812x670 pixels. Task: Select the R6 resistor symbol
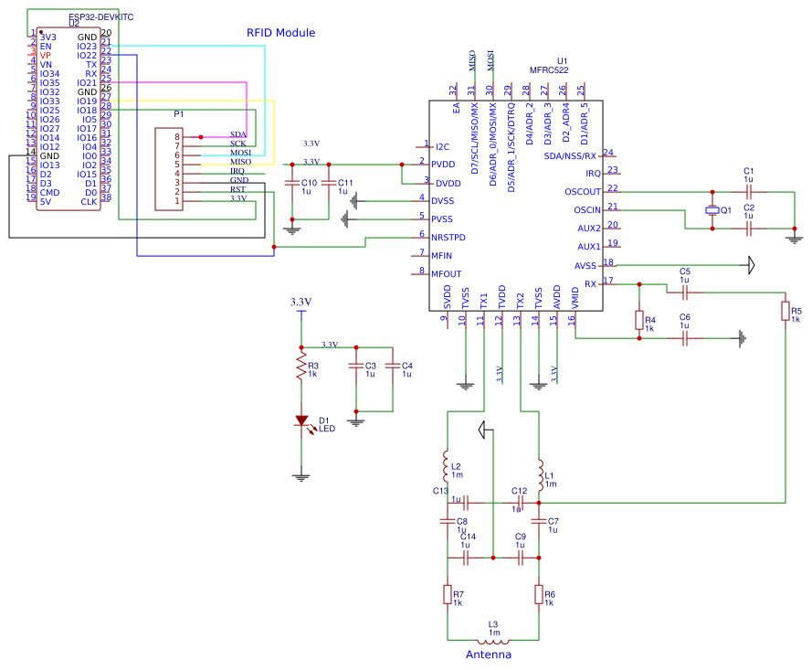pos(539,594)
